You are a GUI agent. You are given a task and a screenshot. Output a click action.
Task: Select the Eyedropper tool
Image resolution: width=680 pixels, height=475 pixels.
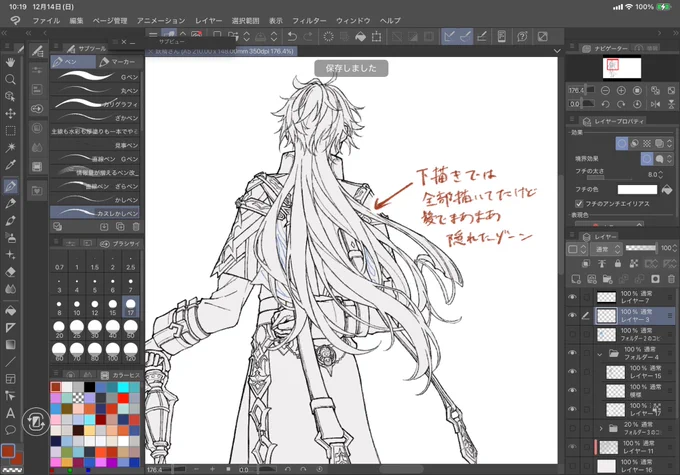coord(10,165)
